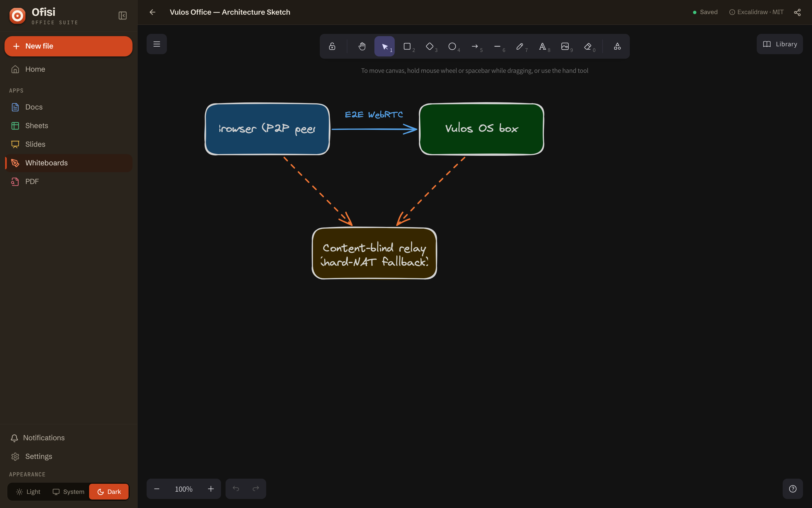The image size is (812, 508).
Task: Select the E2E WebRTC label
Action: (x=374, y=115)
